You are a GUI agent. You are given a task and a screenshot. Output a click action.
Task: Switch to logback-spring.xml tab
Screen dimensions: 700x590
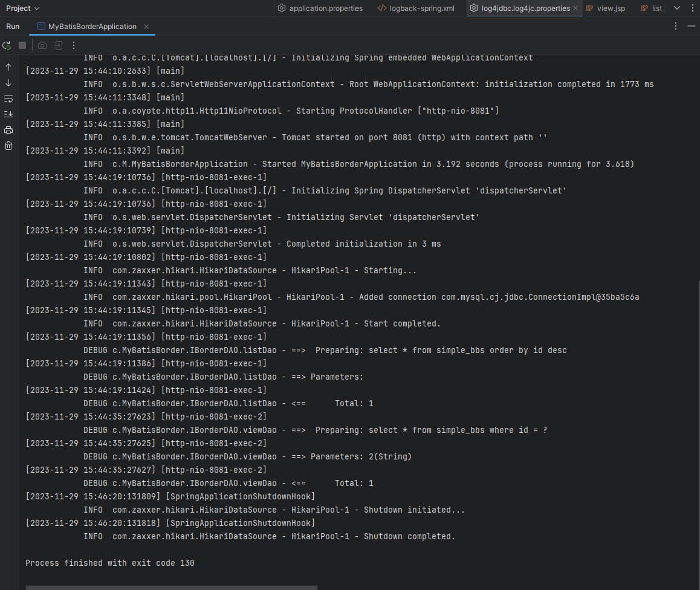[416, 8]
